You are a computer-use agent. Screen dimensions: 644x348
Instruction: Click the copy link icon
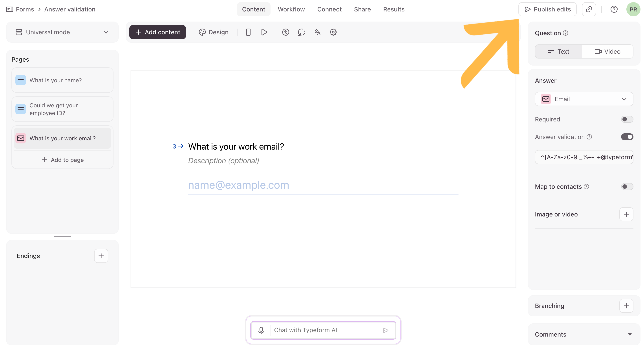pos(589,9)
